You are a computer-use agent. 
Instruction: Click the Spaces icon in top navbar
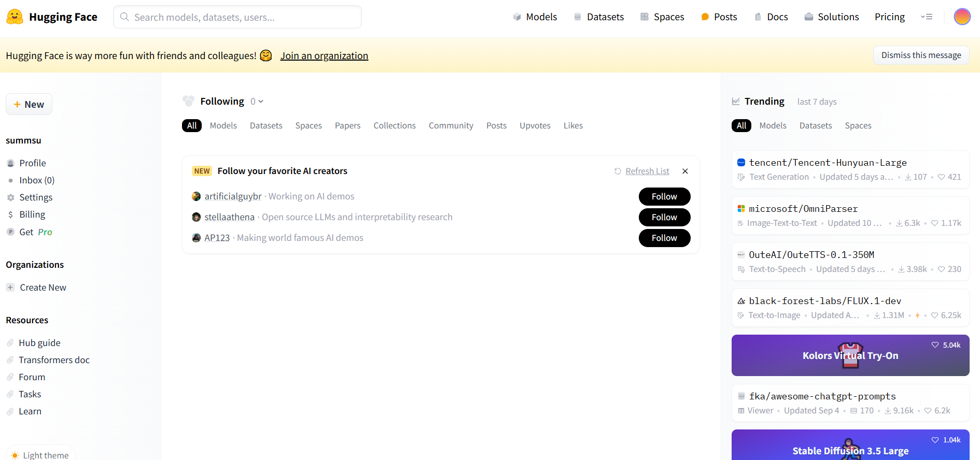645,17
